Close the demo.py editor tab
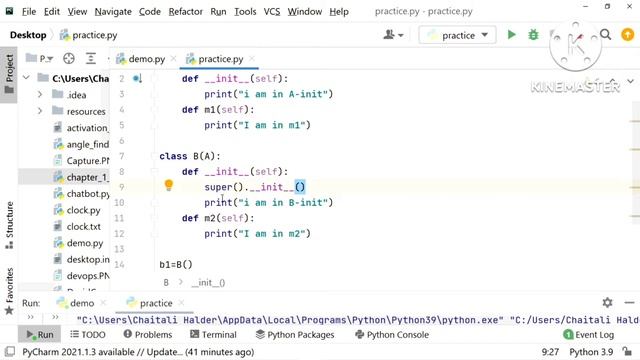Image resolution: width=640 pixels, height=360 pixels. coord(173,59)
